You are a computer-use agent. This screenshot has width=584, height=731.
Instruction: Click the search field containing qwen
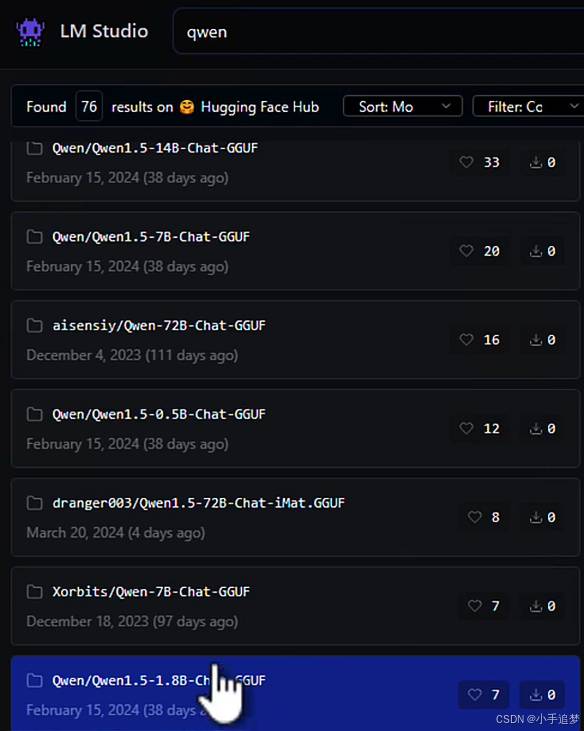[378, 32]
